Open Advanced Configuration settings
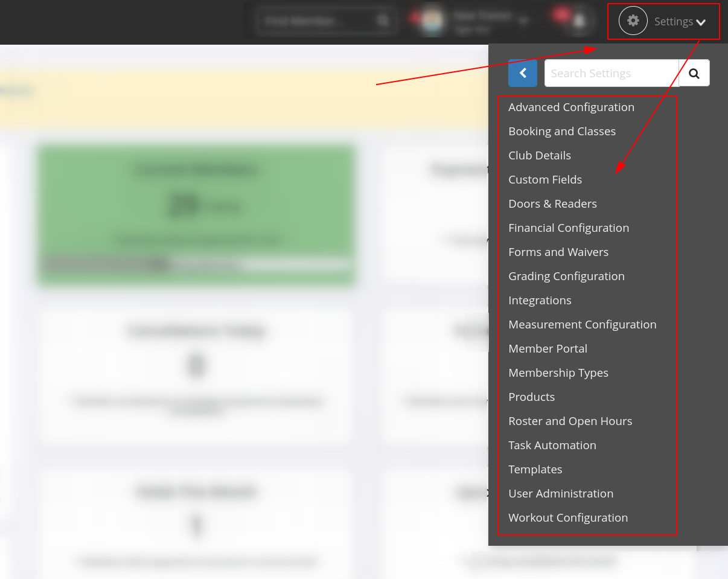This screenshot has width=728, height=579. click(x=571, y=107)
